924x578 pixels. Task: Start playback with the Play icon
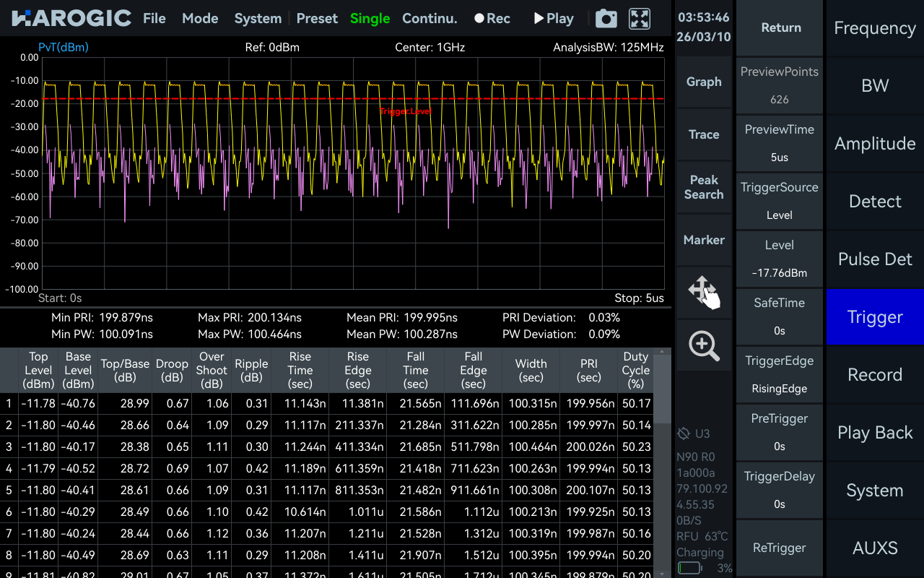coord(553,18)
